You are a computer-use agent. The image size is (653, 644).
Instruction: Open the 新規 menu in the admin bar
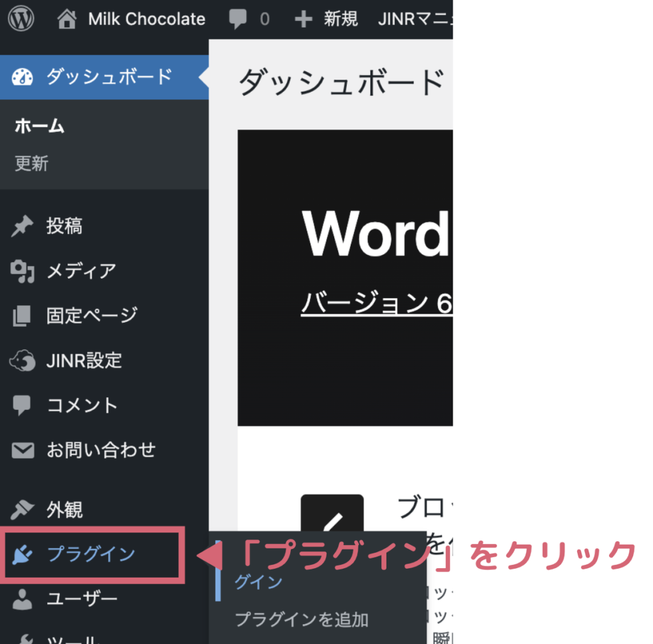pos(341,19)
